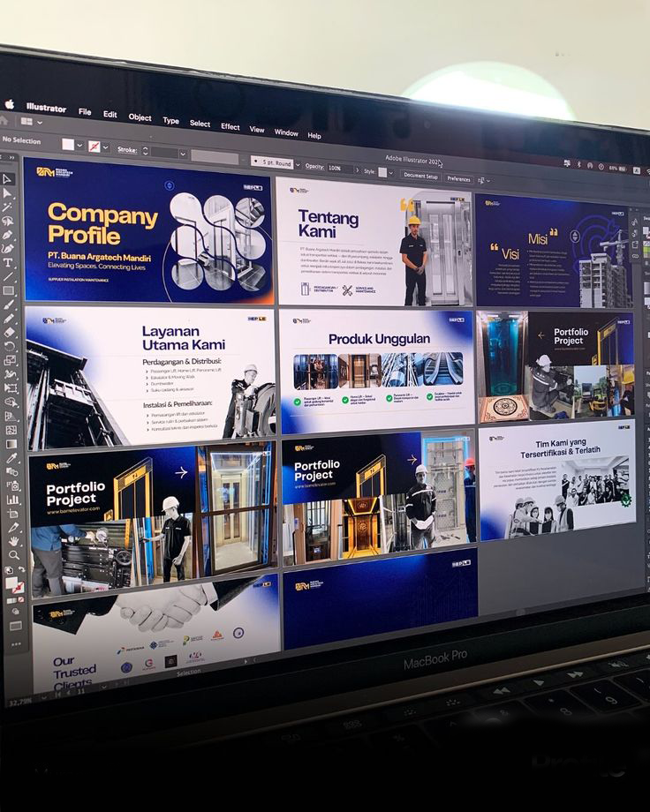Click the toolbar fill color box

11,583
